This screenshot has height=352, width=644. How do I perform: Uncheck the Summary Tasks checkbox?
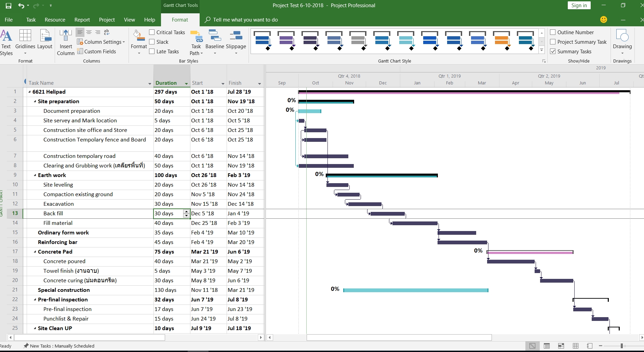(x=553, y=51)
